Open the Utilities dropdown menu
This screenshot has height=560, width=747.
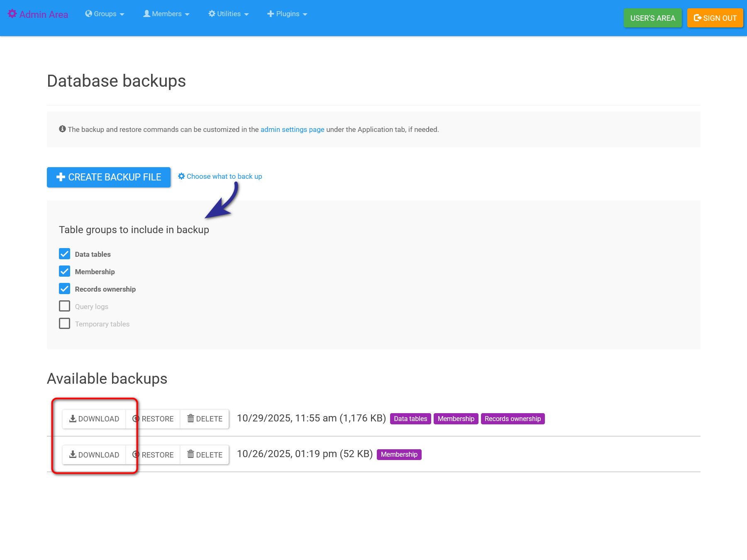tap(228, 14)
